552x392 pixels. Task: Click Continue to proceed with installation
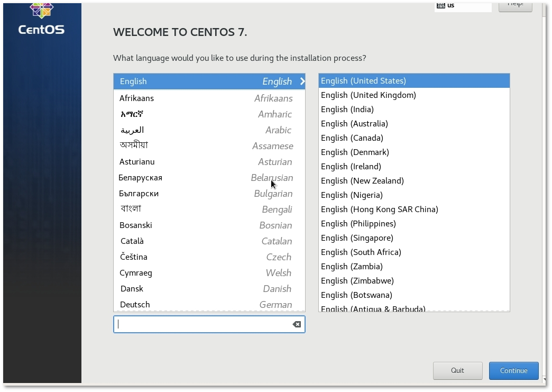coord(513,370)
